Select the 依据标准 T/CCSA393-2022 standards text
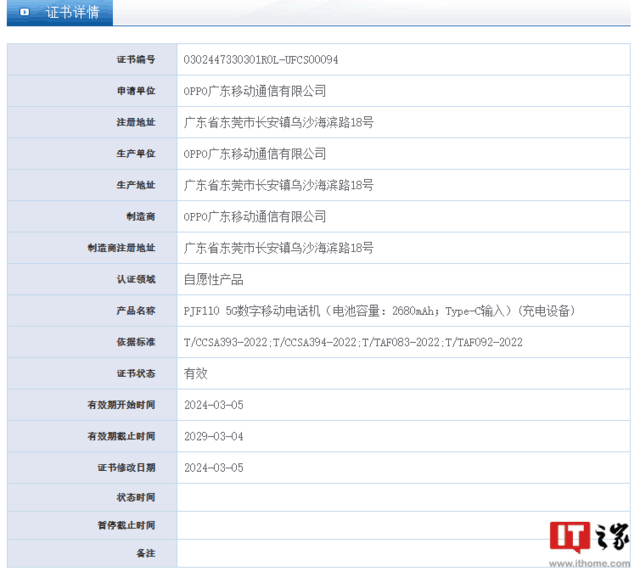This screenshot has height=577, width=640. 353,342
